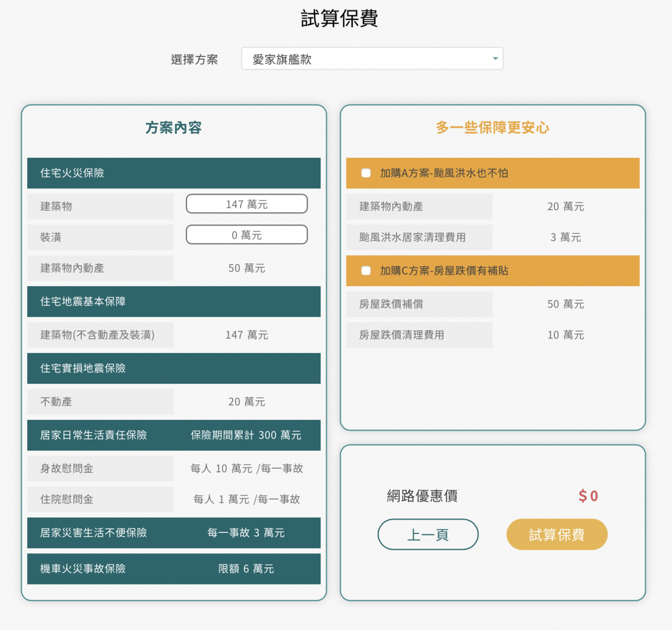Enable the 加購A方案 typhoon flood checkbox
The image size is (672, 630).
click(x=366, y=173)
